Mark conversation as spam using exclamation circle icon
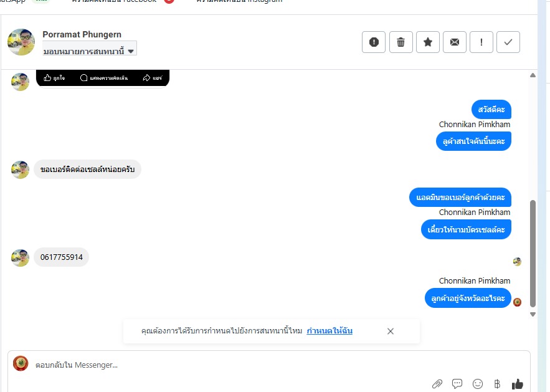 [x=374, y=42]
